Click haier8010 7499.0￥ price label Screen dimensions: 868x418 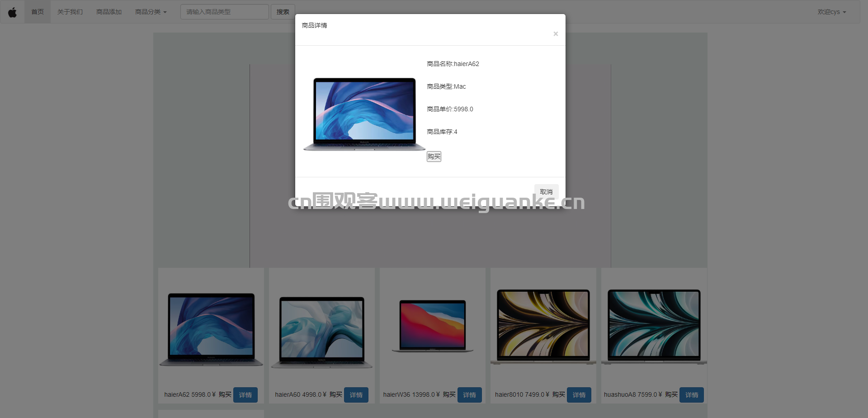coord(522,394)
